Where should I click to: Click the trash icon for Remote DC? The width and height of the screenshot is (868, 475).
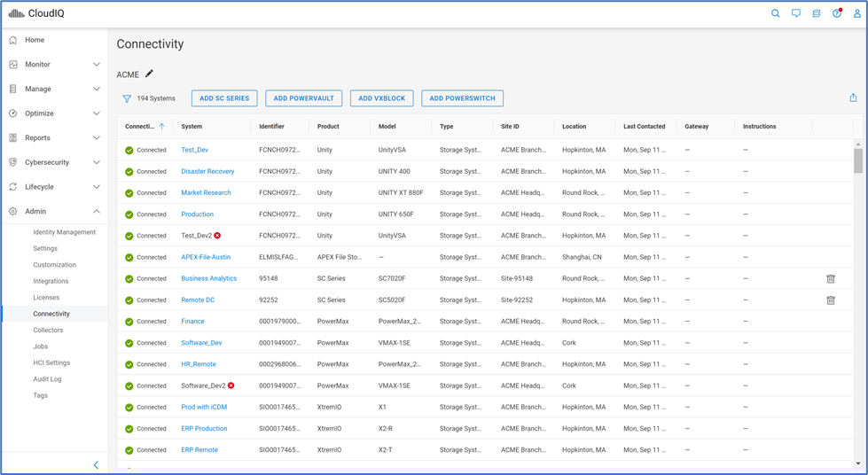pyautogui.click(x=831, y=300)
